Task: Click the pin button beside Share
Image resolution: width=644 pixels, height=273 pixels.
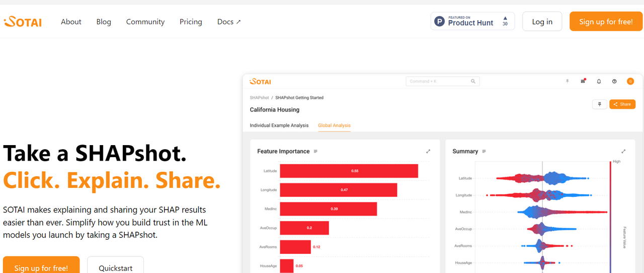Action: [599, 104]
